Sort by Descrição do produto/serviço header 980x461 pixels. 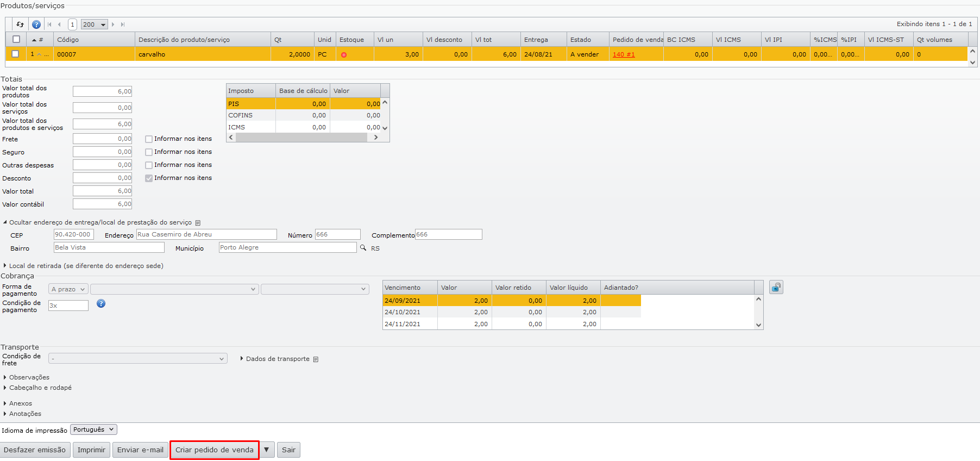(203, 40)
